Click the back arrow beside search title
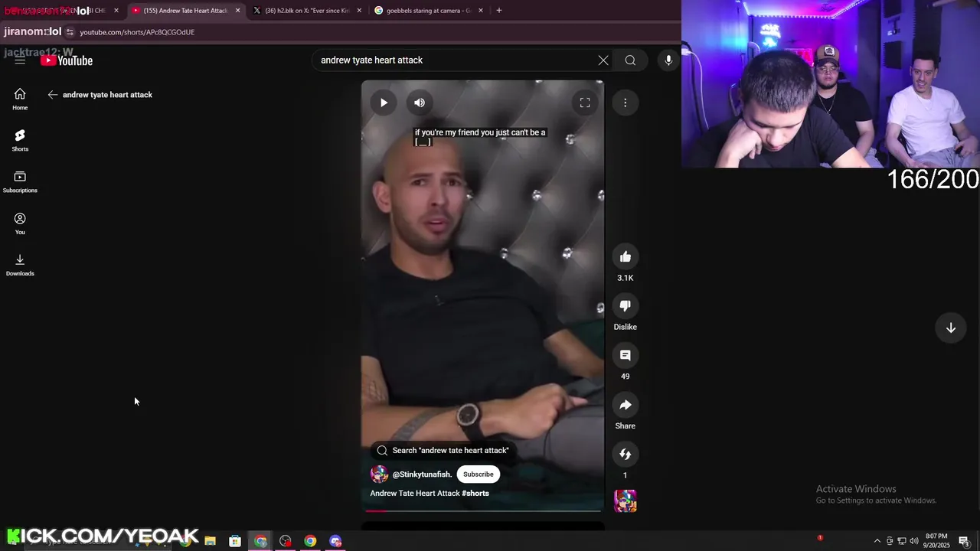The image size is (980, 551). point(52,95)
